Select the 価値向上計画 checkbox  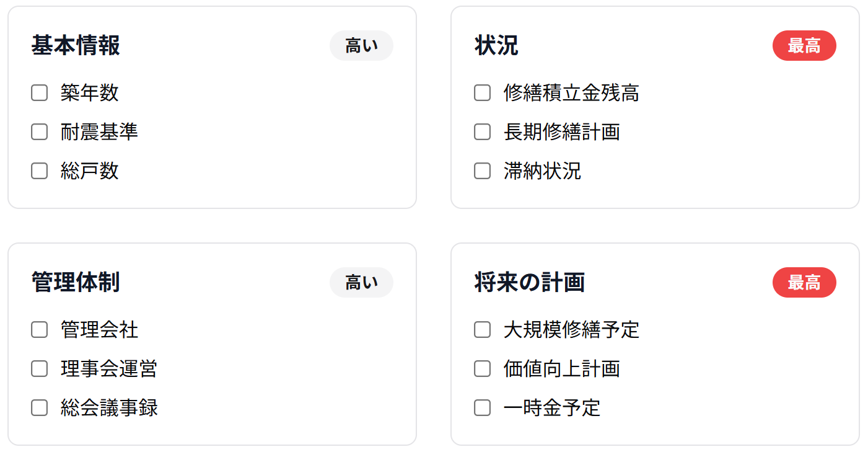(x=482, y=369)
